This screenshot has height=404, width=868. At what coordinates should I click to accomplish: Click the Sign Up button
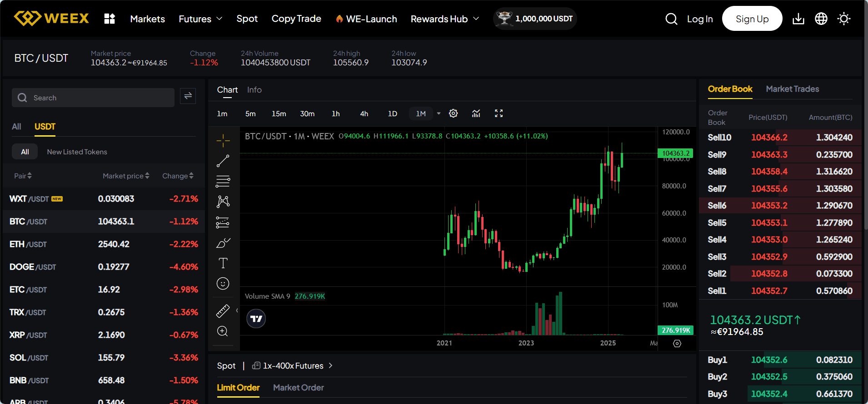click(752, 19)
